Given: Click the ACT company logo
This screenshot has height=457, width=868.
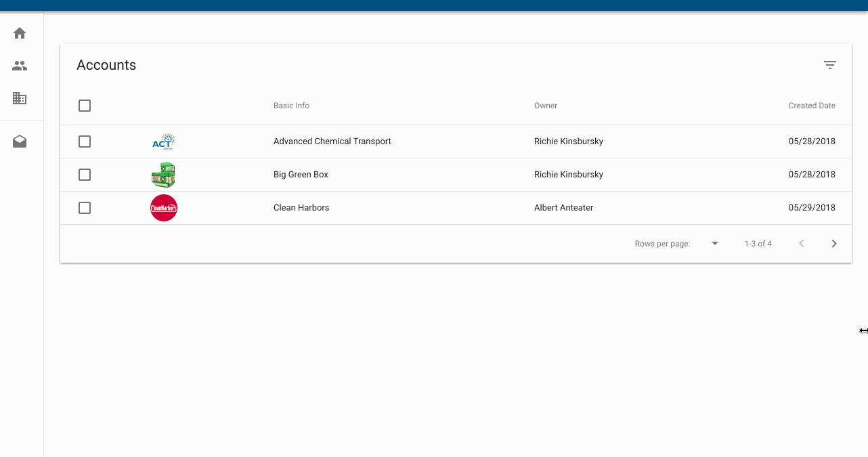Looking at the screenshot, I should point(164,141).
